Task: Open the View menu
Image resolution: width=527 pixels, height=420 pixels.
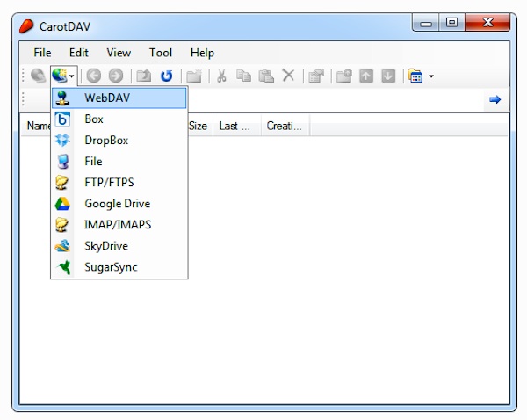Action: coord(119,53)
